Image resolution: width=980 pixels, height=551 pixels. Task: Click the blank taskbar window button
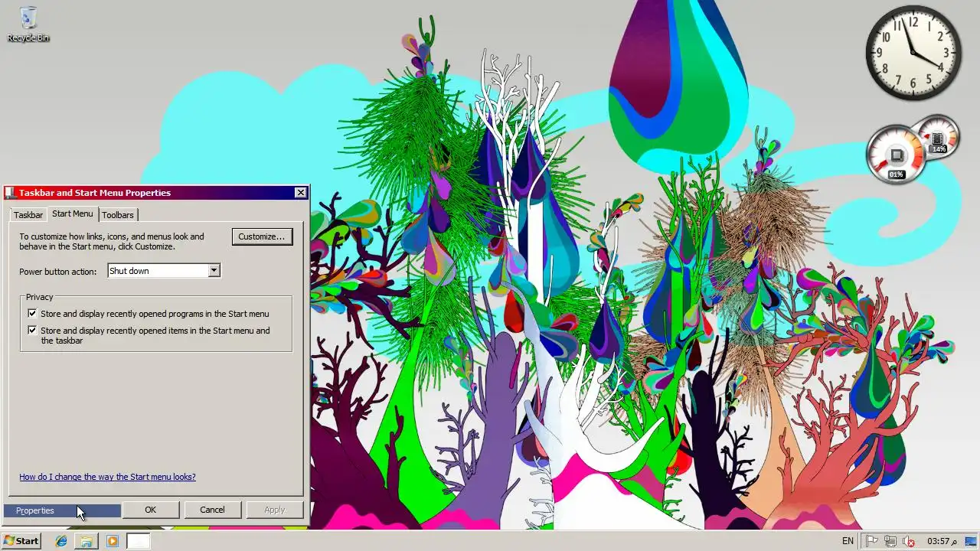coord(138,541)
